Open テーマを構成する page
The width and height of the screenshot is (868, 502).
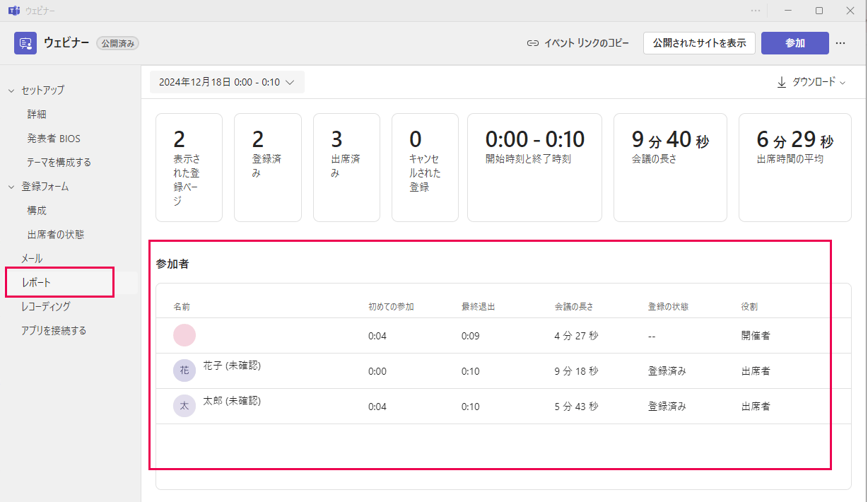(x=59, y=163)
